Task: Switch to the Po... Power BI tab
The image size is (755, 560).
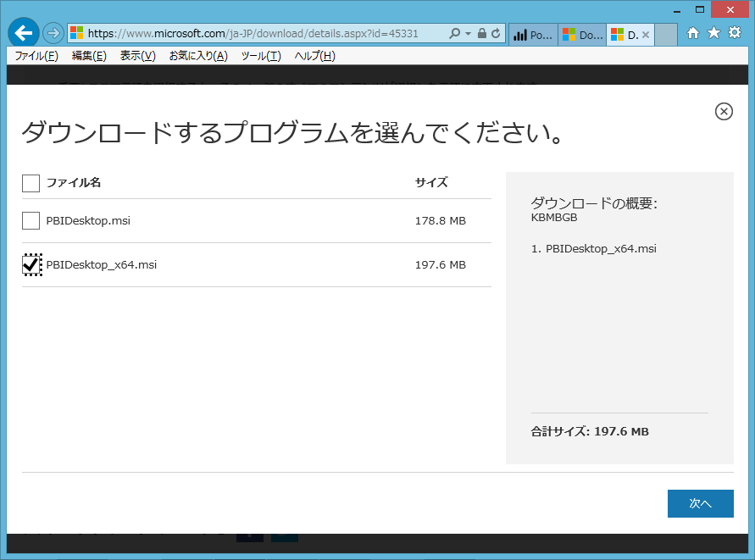Action: pos(533,35)
